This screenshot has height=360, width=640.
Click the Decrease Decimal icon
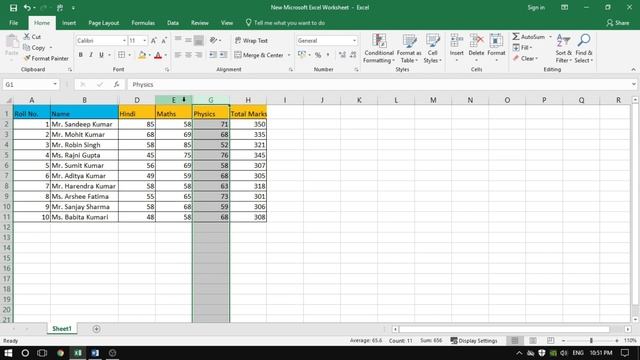353,55
